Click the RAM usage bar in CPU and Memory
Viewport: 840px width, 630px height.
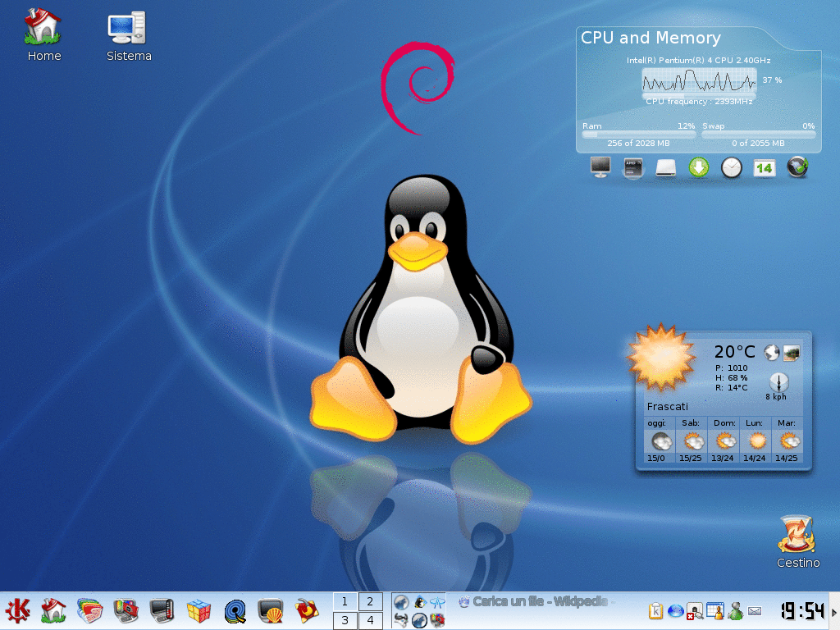(638, 134)
